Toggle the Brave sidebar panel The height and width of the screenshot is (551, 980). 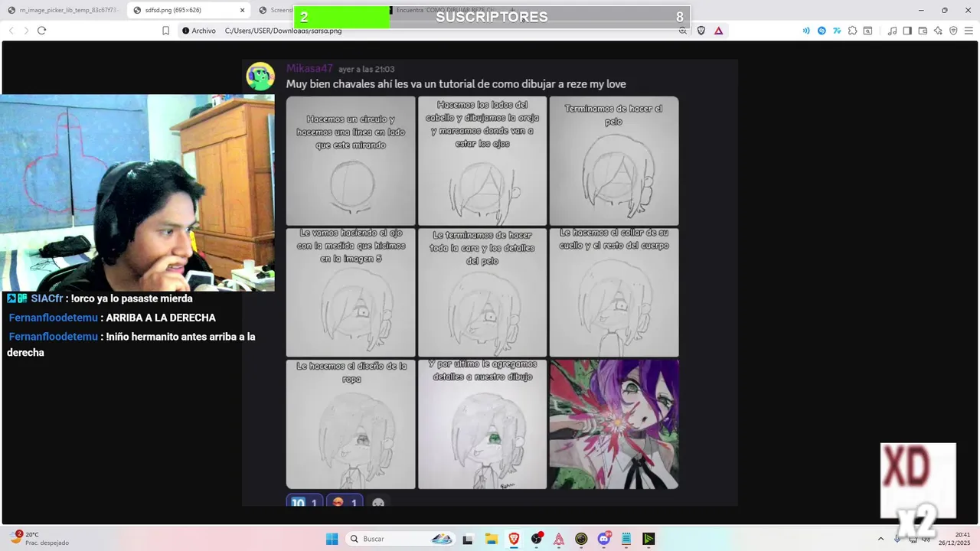point(907,31)
